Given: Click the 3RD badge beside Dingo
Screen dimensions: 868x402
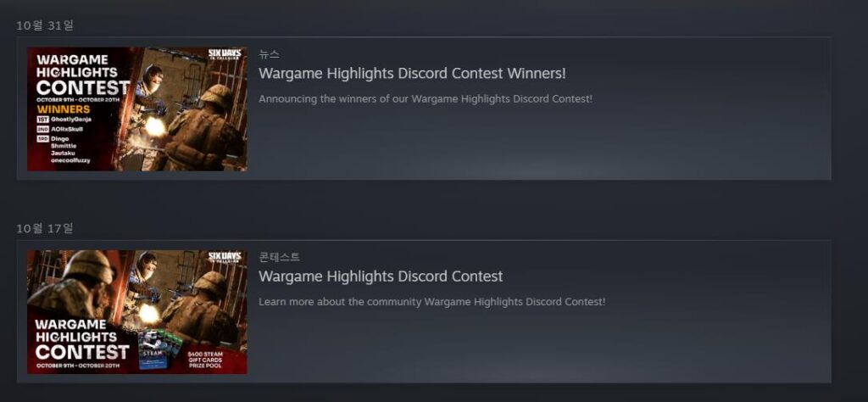Looking at the screenshot, I should point(42,138).
